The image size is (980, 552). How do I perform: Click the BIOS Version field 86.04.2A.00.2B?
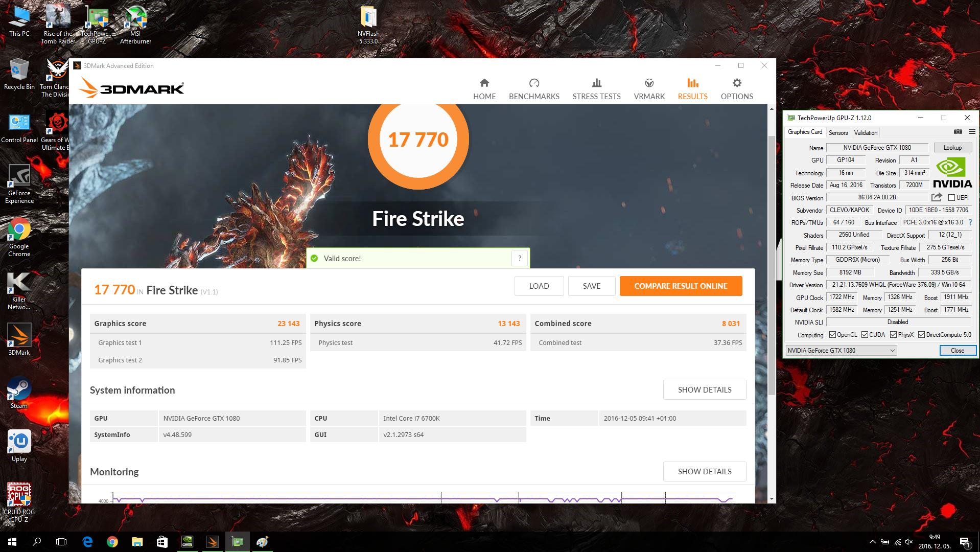point(877,197)
